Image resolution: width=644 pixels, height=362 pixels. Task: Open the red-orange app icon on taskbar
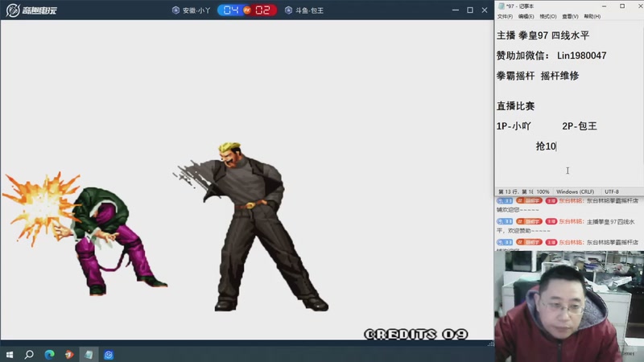click(69, 355)
